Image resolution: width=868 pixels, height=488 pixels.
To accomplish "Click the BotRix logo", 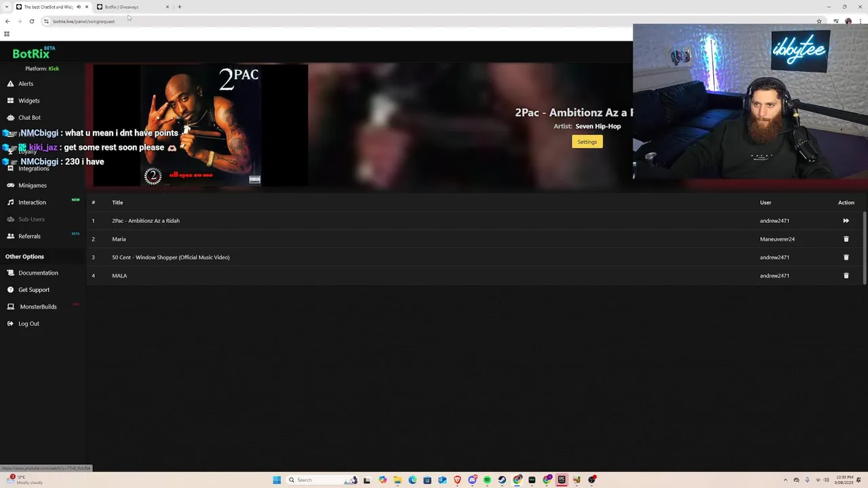I will [33, 53].
